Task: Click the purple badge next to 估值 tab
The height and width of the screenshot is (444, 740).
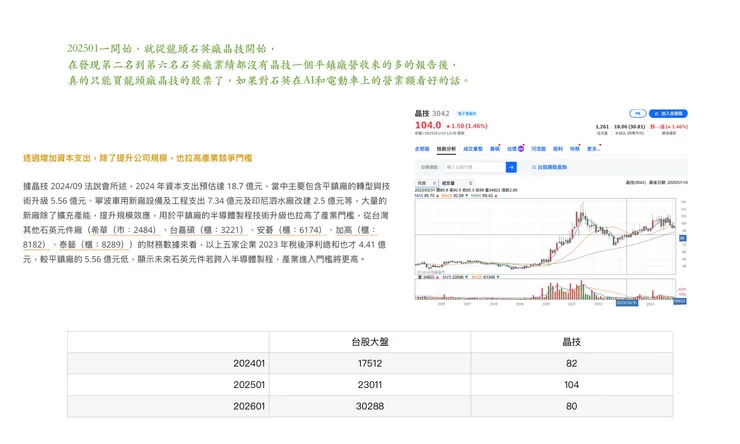Action: (521, 149)
